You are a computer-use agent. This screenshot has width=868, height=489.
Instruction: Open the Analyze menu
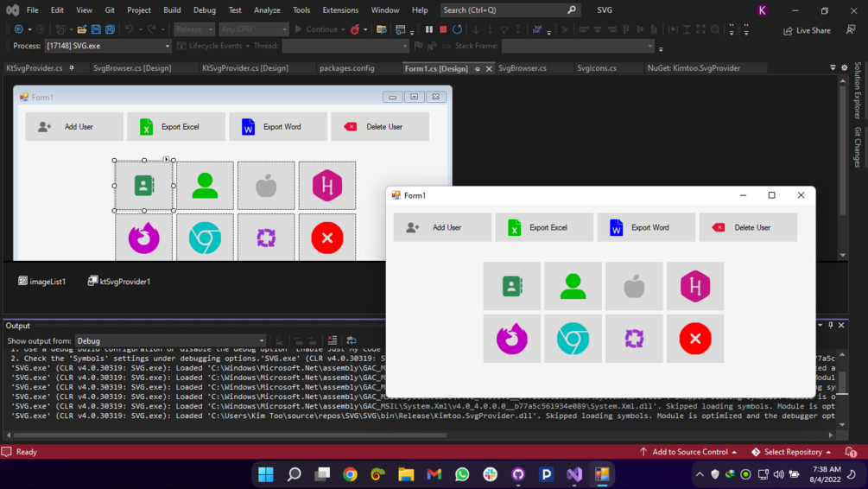click(267, 10)
